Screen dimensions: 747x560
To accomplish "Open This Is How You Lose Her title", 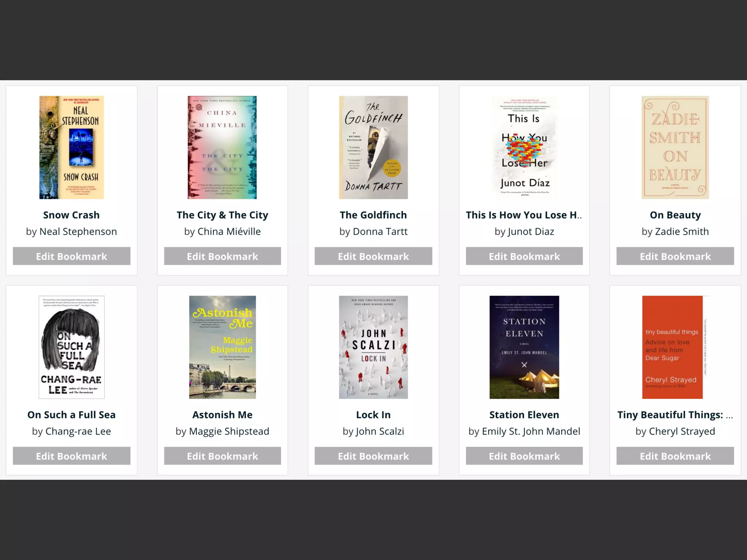I will click(x=523, y=215).
